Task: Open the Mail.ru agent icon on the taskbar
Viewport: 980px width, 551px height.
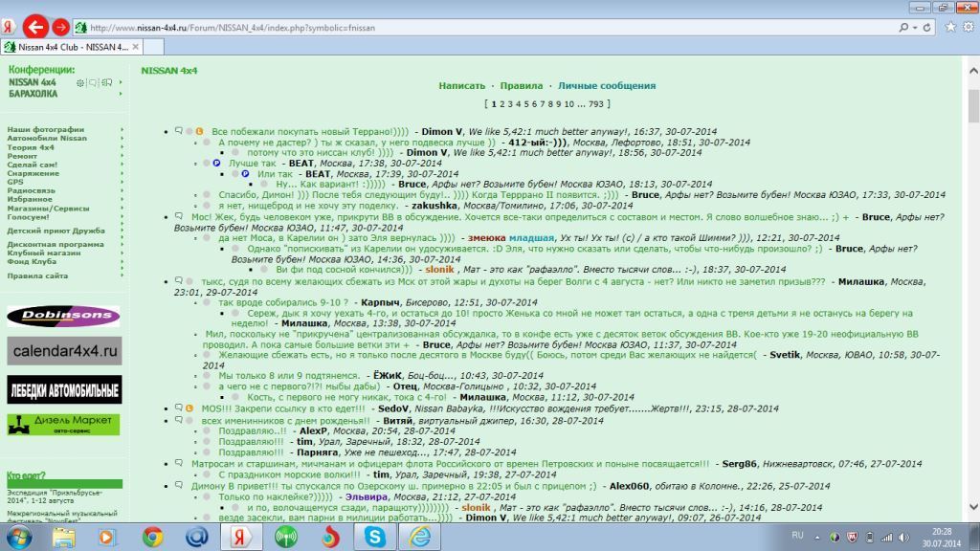Action: (x=196, y=537)
